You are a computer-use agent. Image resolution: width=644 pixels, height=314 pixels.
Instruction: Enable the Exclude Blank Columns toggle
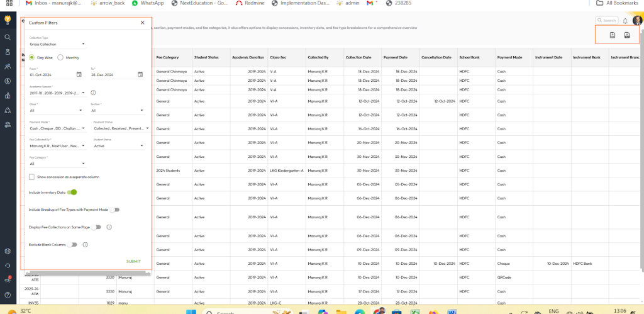pyautogui.click(x=73, y=245)
